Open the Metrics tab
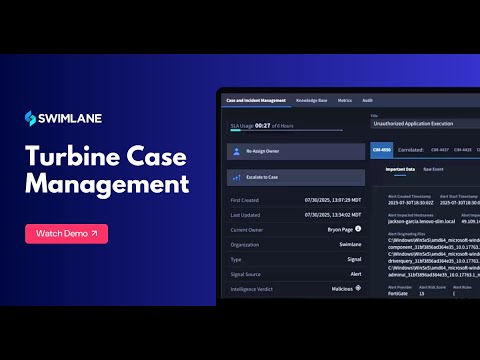 [x=345, y=100]
